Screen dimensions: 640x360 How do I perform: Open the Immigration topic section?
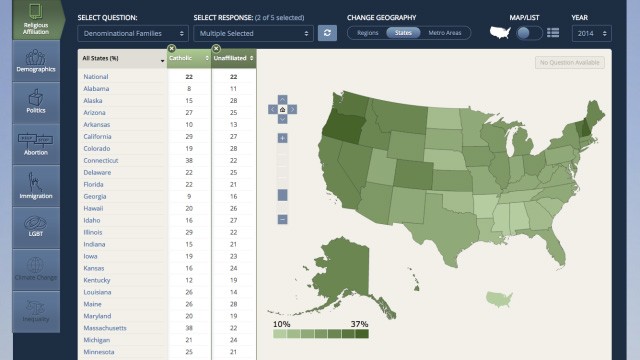pyautogui.click(x=36, y=186)
